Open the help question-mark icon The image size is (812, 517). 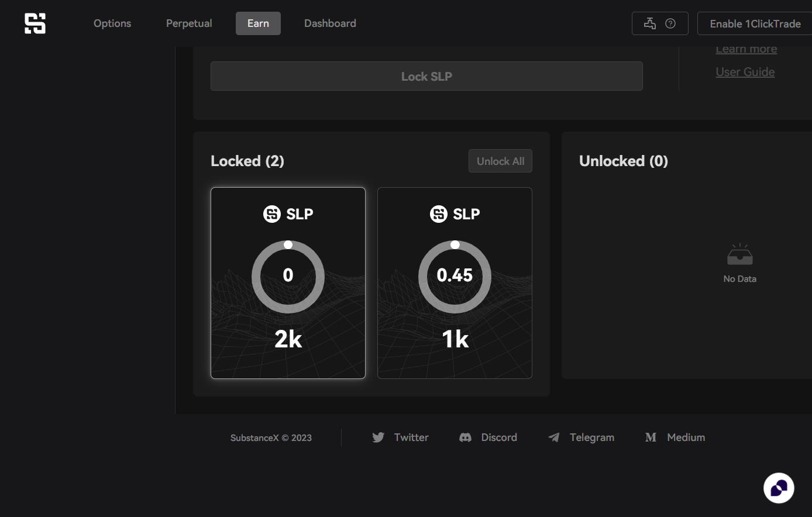670,23
